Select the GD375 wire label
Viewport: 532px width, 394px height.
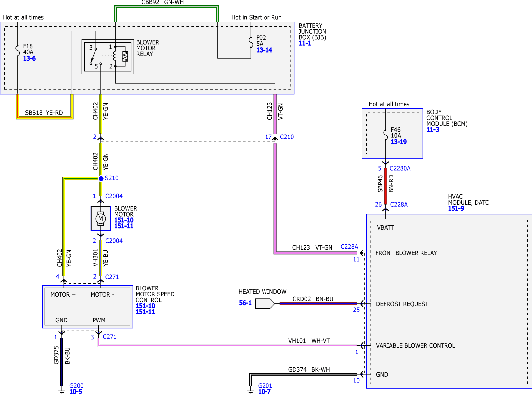tap(56, 355)
